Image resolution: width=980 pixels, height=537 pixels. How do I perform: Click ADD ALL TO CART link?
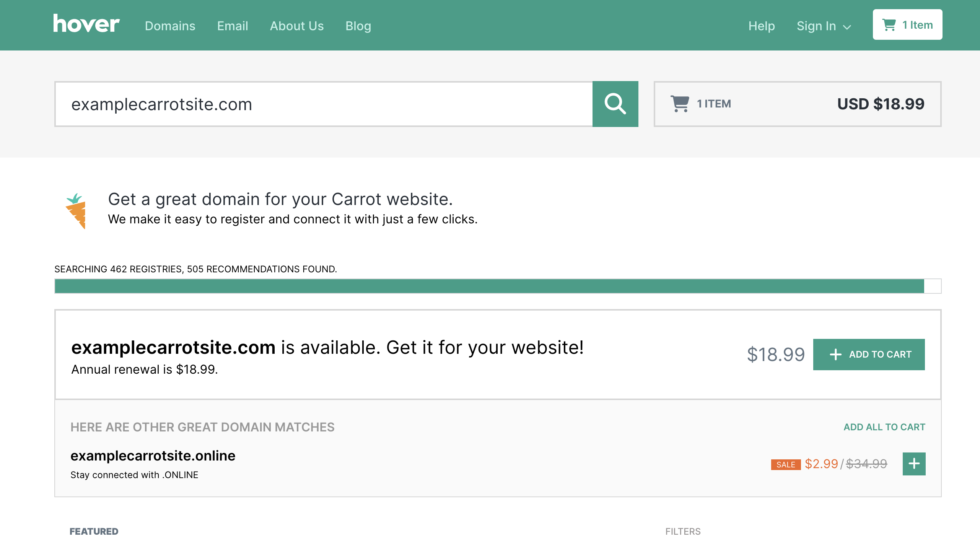point(884,427)
